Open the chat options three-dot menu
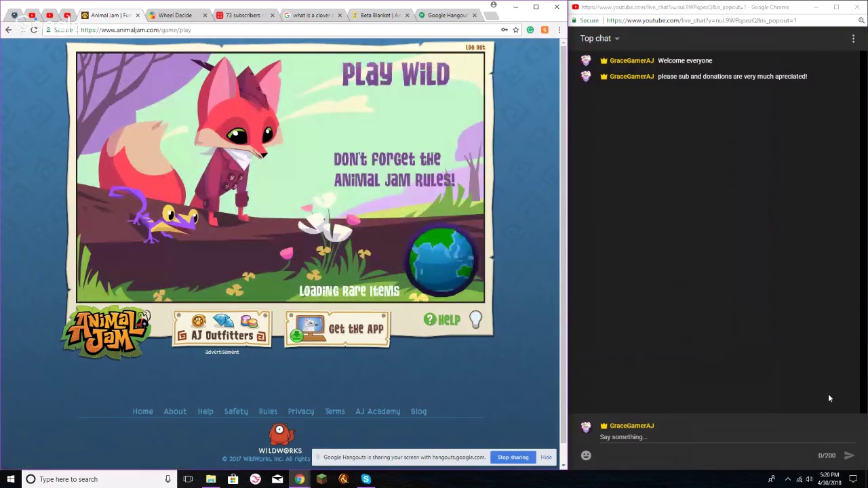Image resolution: width=868 pixels, height=488 pixels. coord(853,39)
